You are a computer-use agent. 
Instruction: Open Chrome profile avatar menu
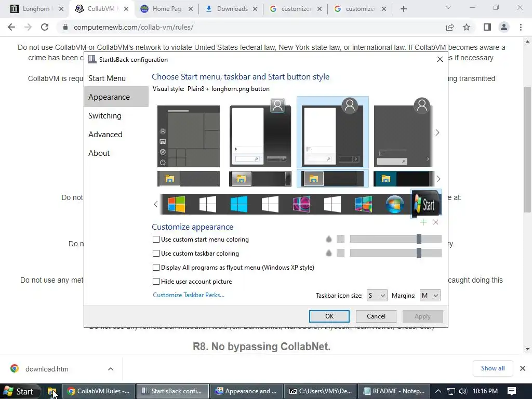pos(504,27)
